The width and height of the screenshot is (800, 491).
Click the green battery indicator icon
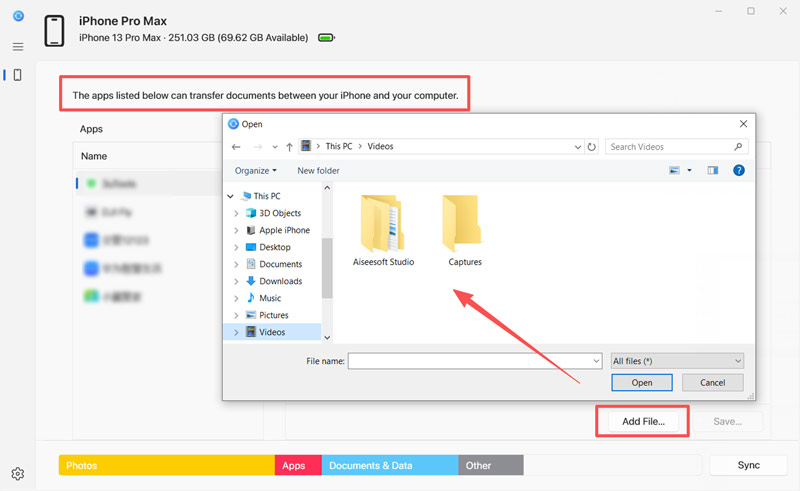click(327, 38)
